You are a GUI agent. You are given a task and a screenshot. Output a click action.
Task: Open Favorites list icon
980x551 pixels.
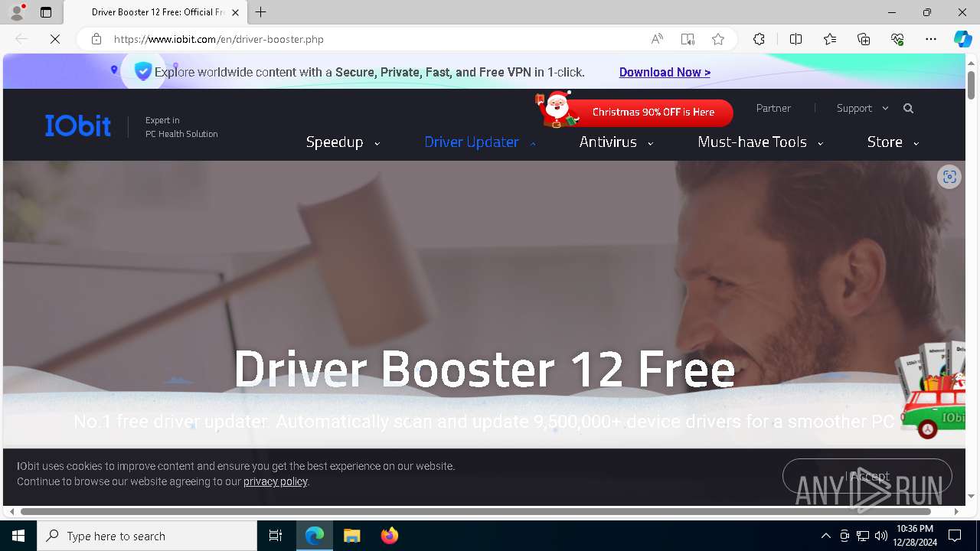click(830, 39)
